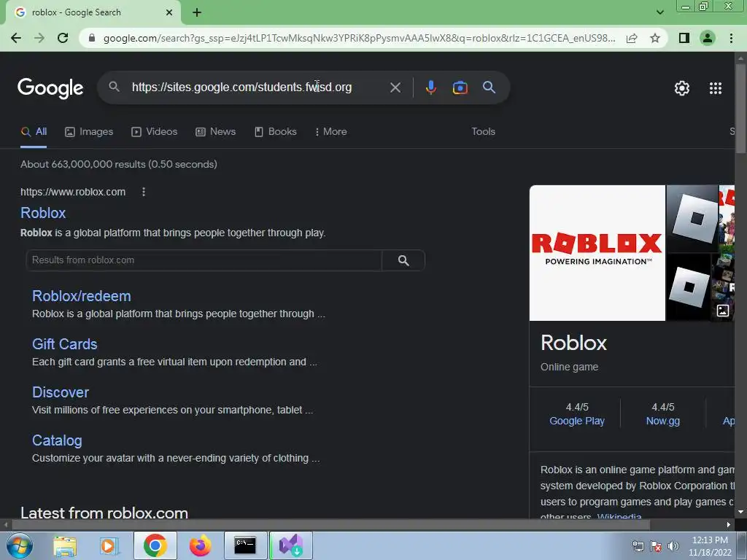The image size is (747, 560).
Task: Start voice search with the microphone
Action: coord(430,87)
